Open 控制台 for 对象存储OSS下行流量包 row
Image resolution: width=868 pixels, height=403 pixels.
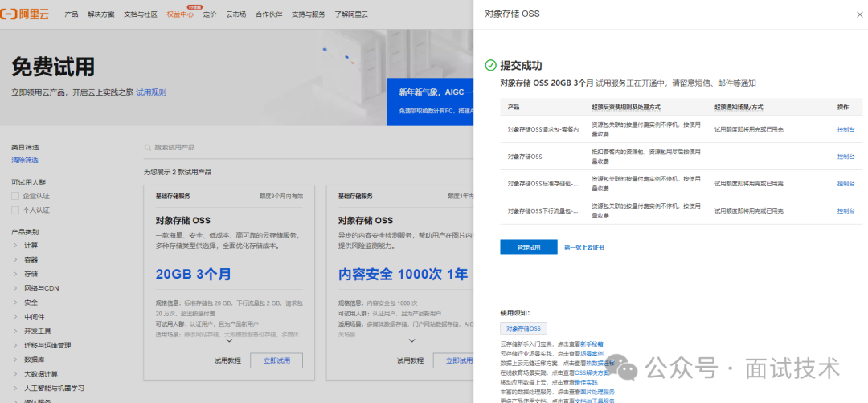click(845, 210)
